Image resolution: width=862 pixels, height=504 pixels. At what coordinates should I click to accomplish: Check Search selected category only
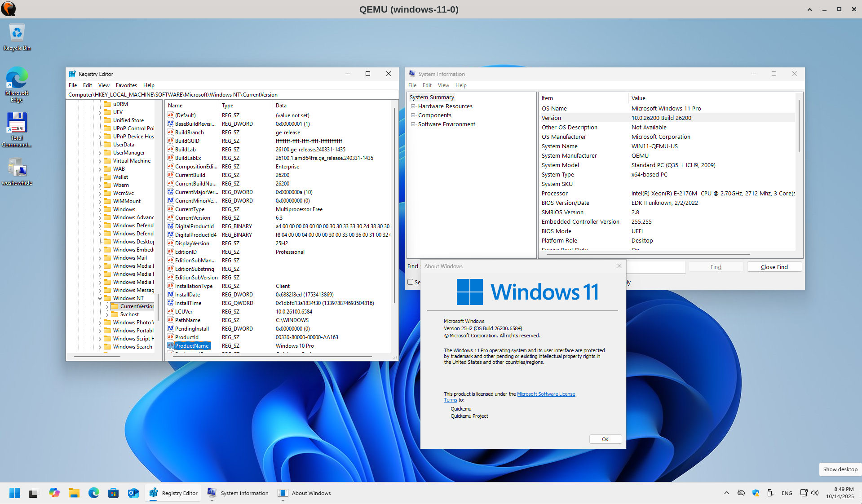(x=410, y=282)
